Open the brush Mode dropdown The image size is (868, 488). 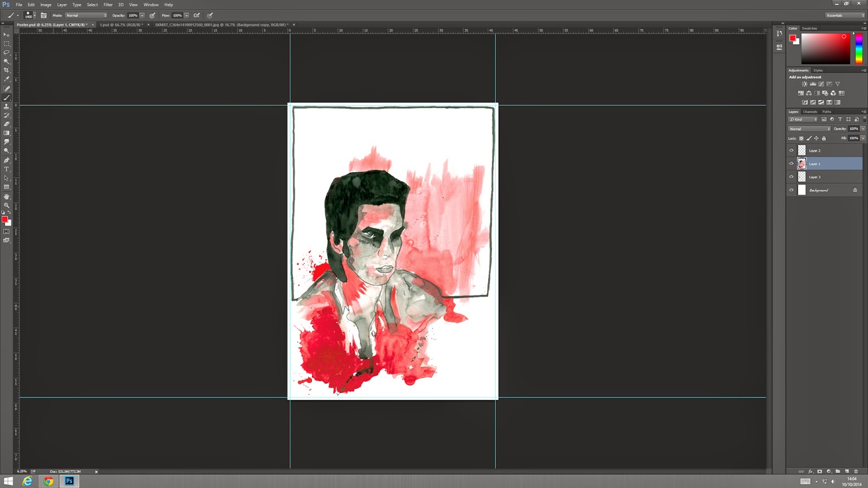point(86,15)
